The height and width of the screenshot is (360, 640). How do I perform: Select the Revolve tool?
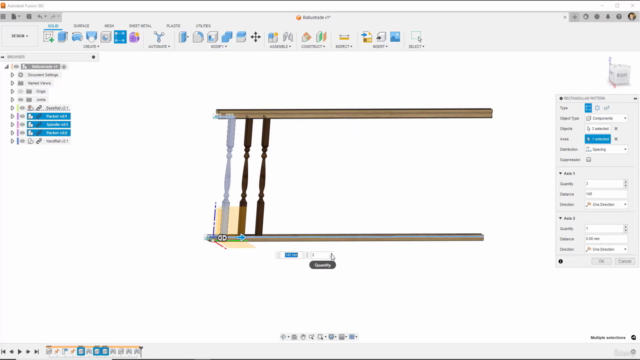pos(77,37)
